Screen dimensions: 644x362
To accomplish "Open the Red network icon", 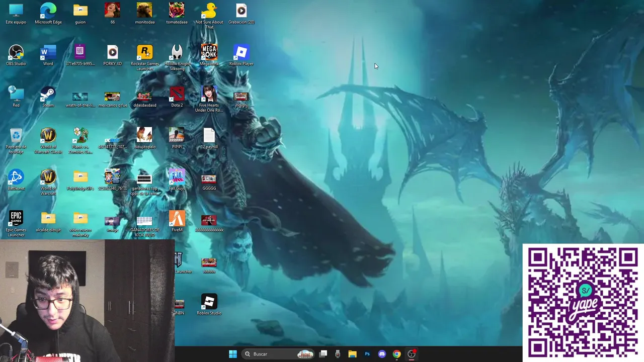I will [16, 97].
